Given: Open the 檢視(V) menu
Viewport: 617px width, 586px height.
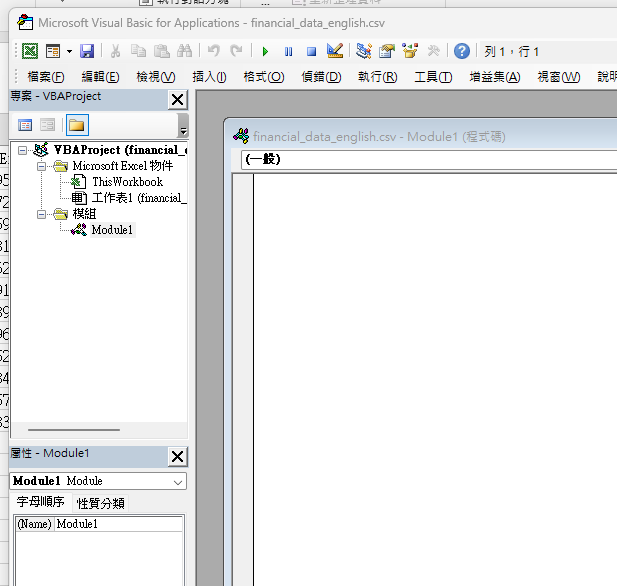Looking at the screenshot, I should coord(155,77).
